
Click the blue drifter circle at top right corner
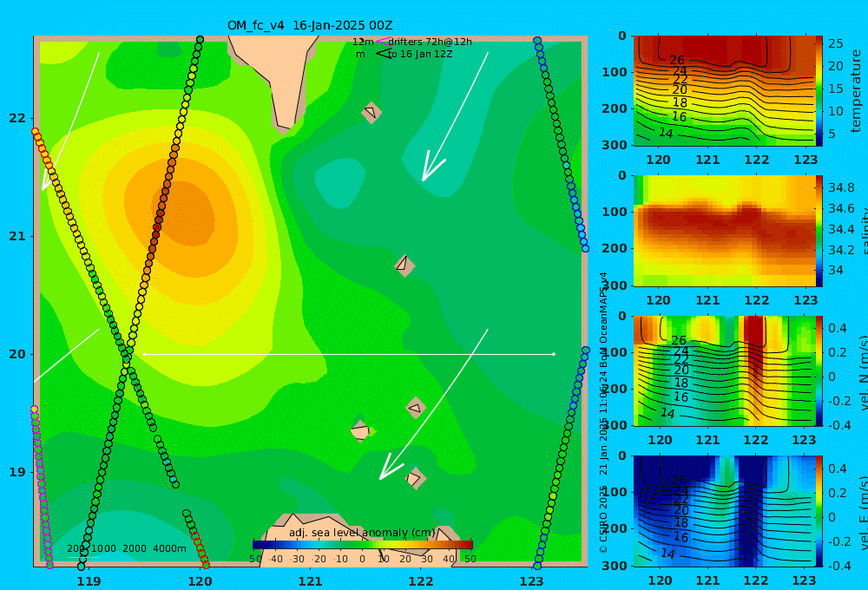pyautogui.click(x=537, y=41)
